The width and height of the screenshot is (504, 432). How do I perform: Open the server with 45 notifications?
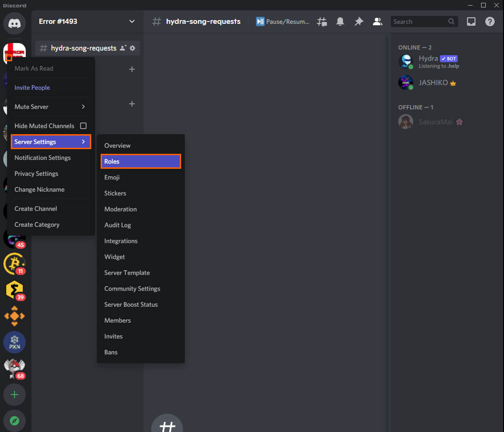tap(15, 239)
